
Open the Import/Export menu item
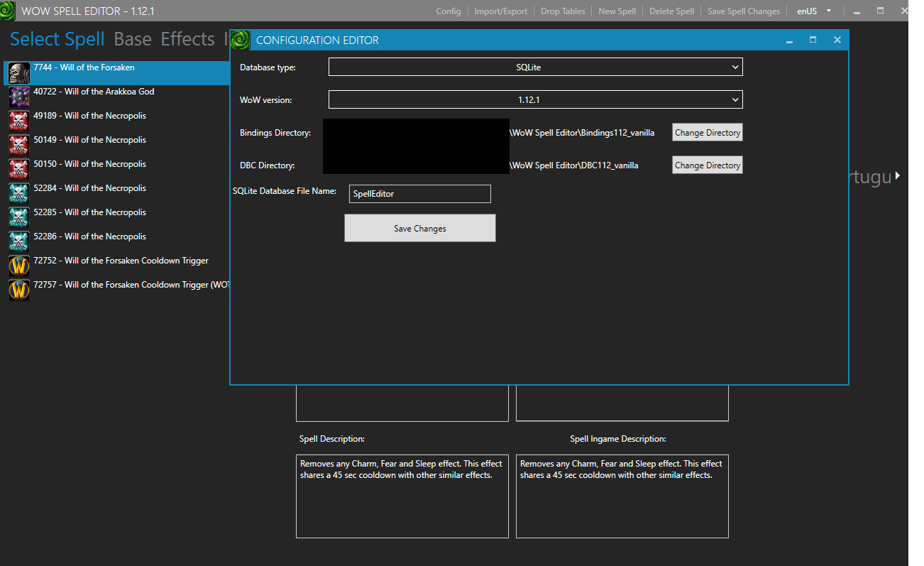[501, 11]
